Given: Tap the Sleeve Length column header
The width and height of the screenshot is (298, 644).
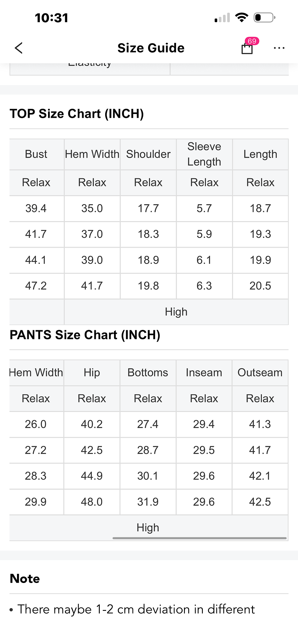Looking at the screenshot, I should [204, 154].
